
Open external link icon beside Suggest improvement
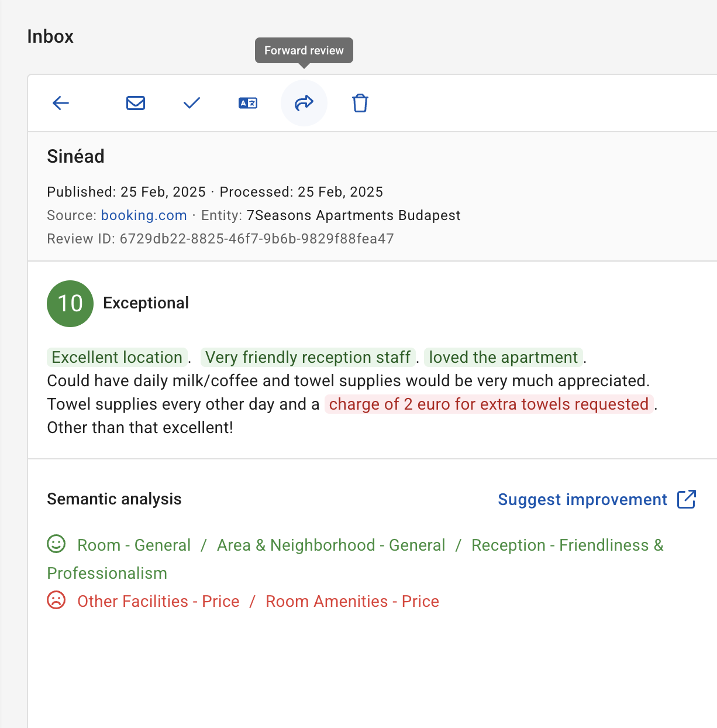[687, 499]
